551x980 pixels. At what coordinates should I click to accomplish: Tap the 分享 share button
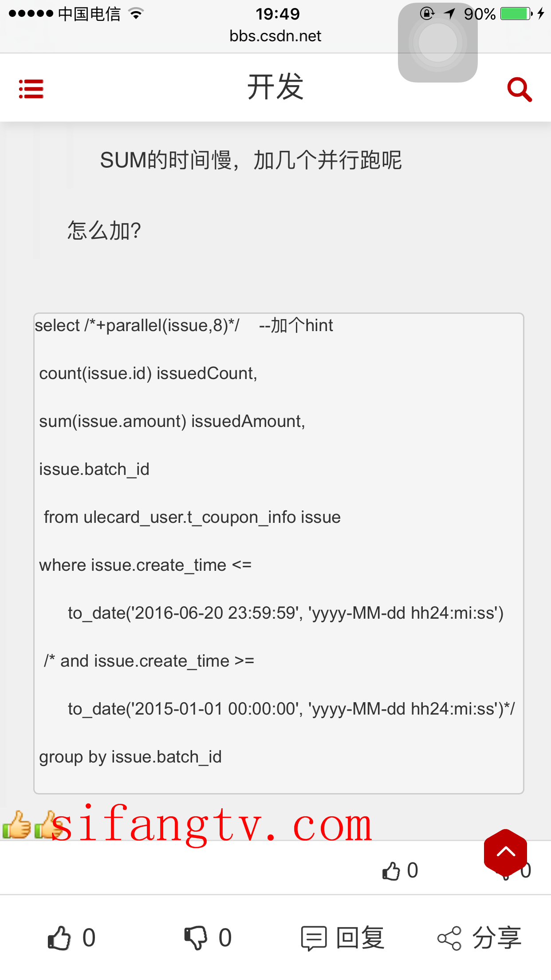pyautogui.click(x=479, y=938)
